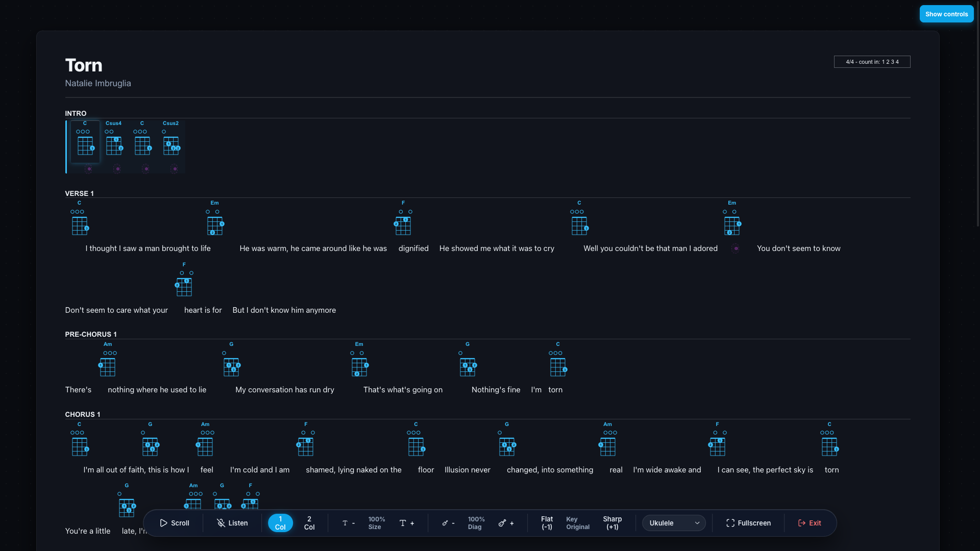The width and height of the screenshot is (980, 551).
Task: Click F chord above "heart is for"
Action: [x=184, y=280]
